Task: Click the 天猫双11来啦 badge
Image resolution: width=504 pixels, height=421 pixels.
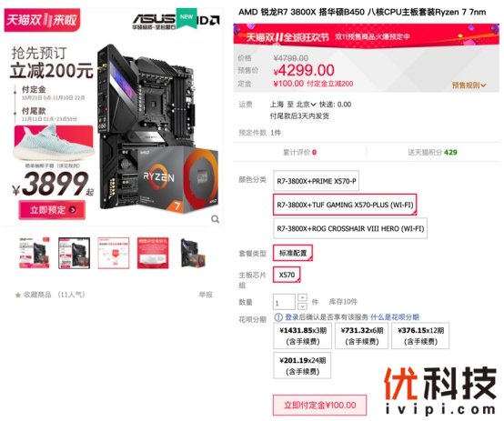Action: pos(42,20)
